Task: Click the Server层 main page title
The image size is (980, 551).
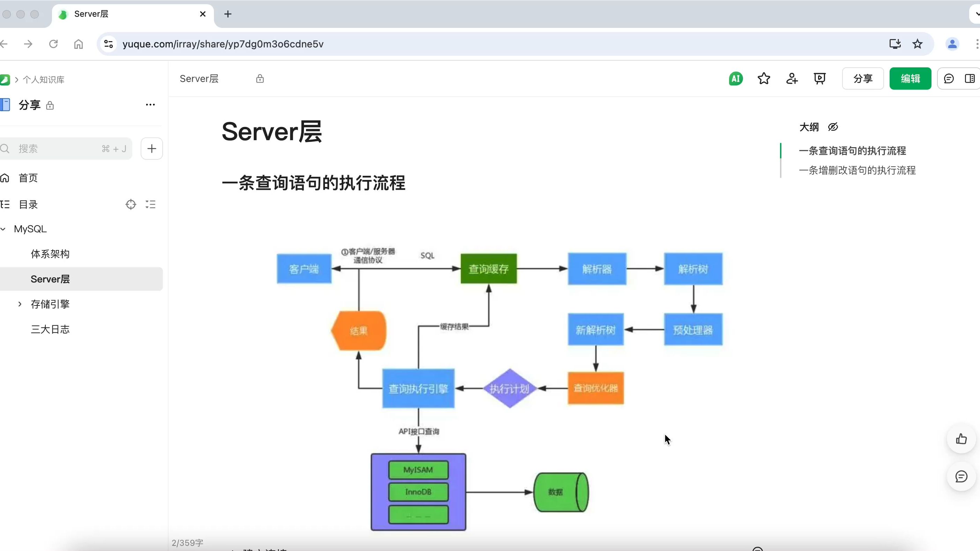Action: [x=272, y=131]
